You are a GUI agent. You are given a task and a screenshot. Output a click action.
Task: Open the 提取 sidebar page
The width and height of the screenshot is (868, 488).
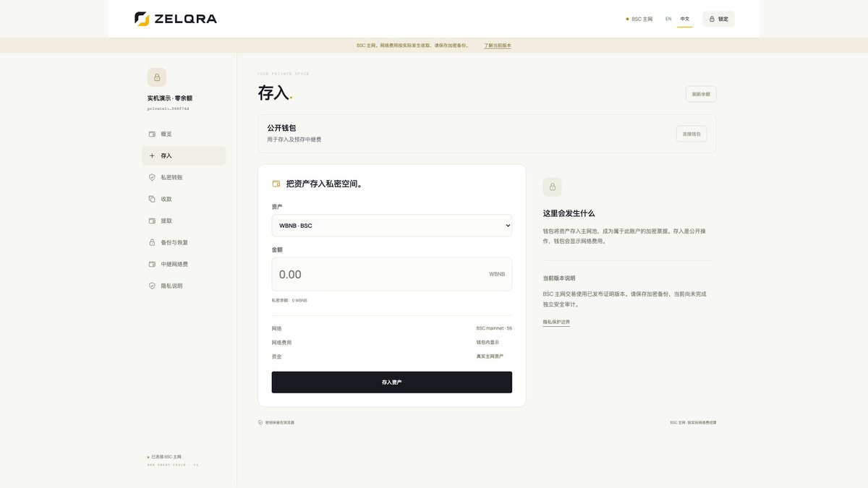tap(184, 221)
